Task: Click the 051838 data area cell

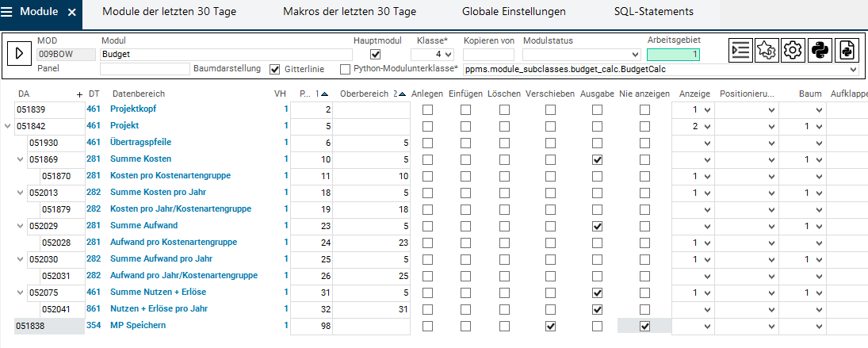Action: pos(49,327)
